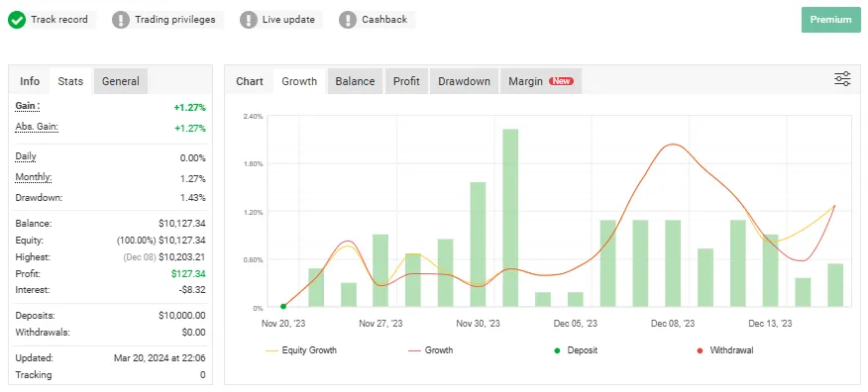Click the tallest green bar in the chart
The image size is (868, 392).
point(510,218)
